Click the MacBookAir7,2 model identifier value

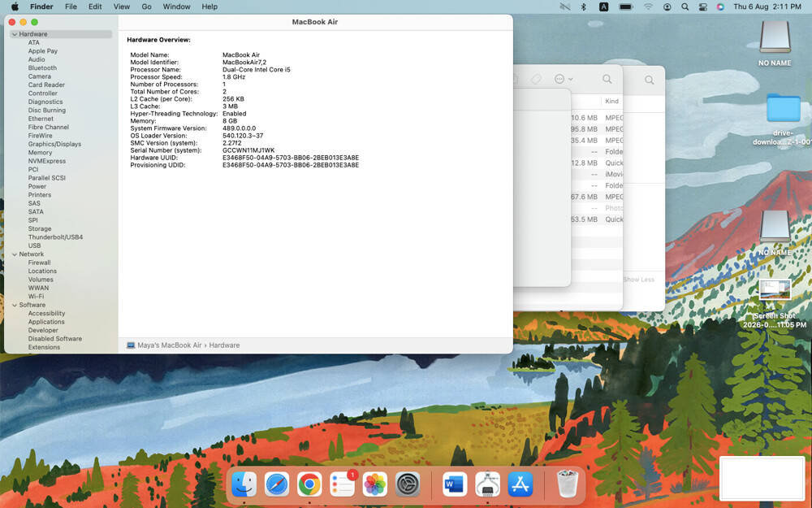(x=244, y=63)
